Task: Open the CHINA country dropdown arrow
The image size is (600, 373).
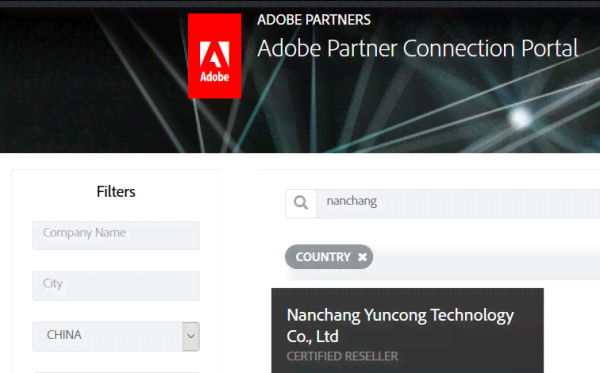Action: point(191,336)
